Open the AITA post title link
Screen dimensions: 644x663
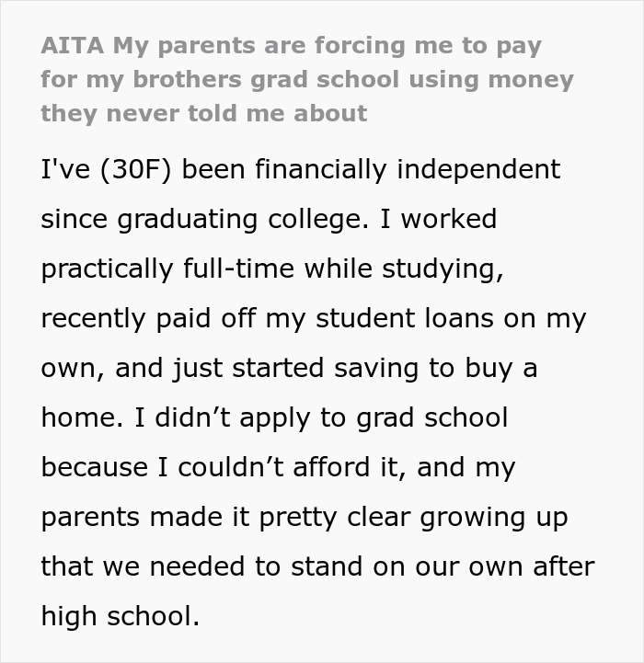[304, 79]
